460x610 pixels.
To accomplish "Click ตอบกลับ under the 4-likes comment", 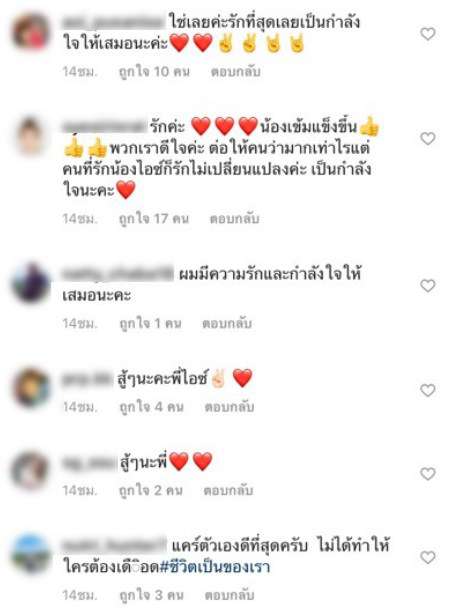I will (x=229, y=407).
